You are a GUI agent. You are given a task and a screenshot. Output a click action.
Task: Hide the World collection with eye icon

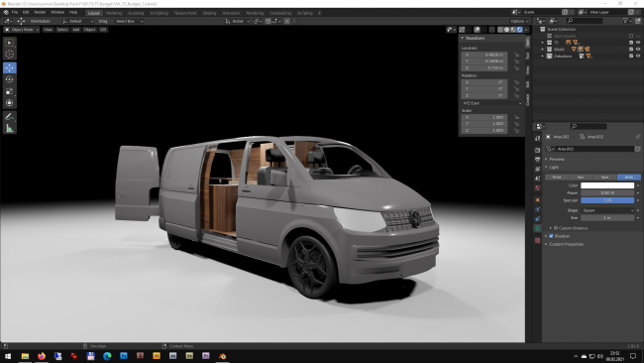tap(638, 49)
